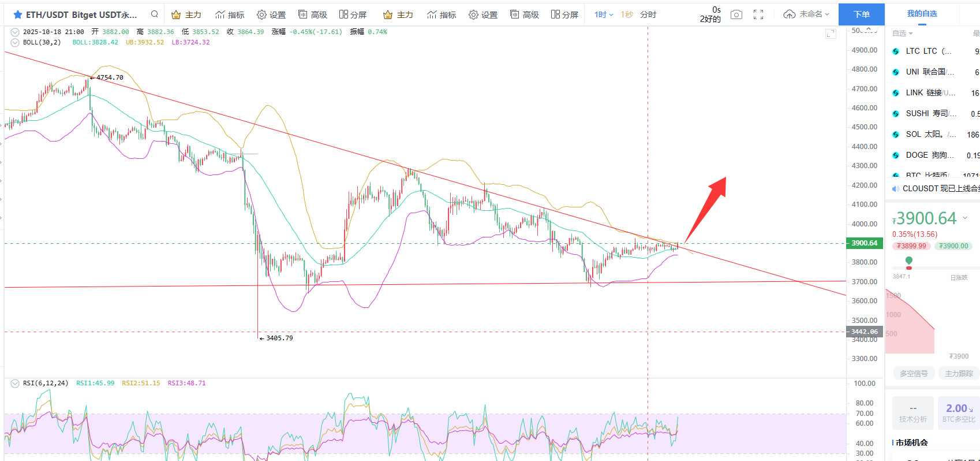Switch to the 分时 time-sharing view

click(648, 14)
